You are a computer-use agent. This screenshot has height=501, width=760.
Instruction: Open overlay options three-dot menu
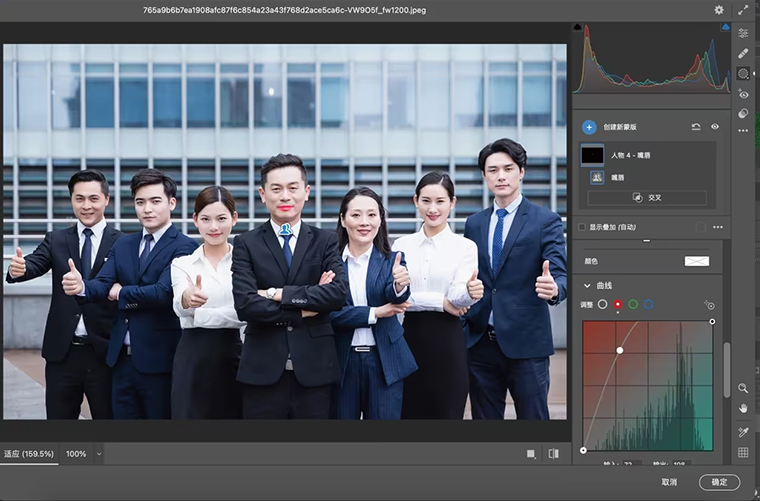coord(717,227)
